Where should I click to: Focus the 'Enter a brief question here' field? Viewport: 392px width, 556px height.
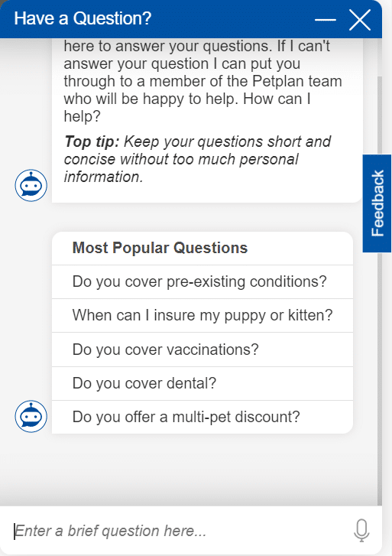(x=177, y=531)
